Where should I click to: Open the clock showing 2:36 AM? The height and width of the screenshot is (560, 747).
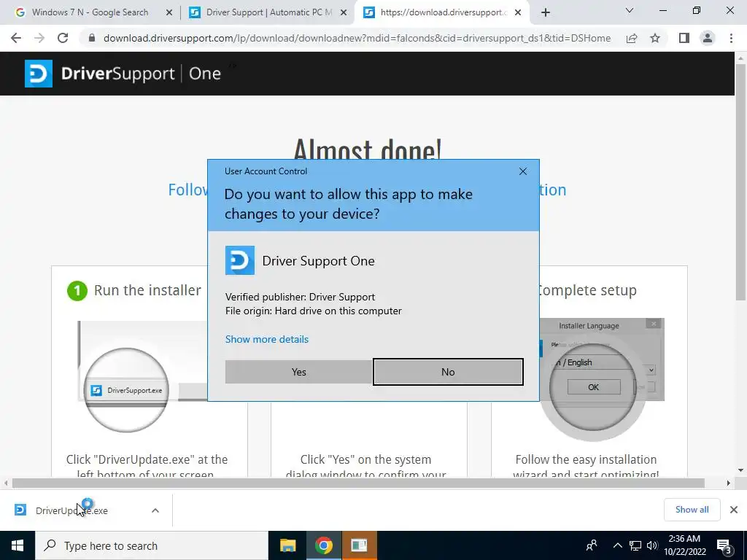point(684,545)
